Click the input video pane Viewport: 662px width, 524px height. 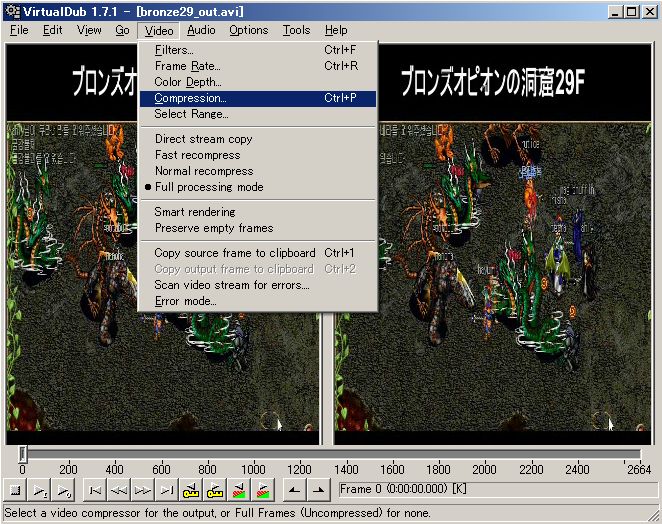pyautogui.click(x=72, y=243)
